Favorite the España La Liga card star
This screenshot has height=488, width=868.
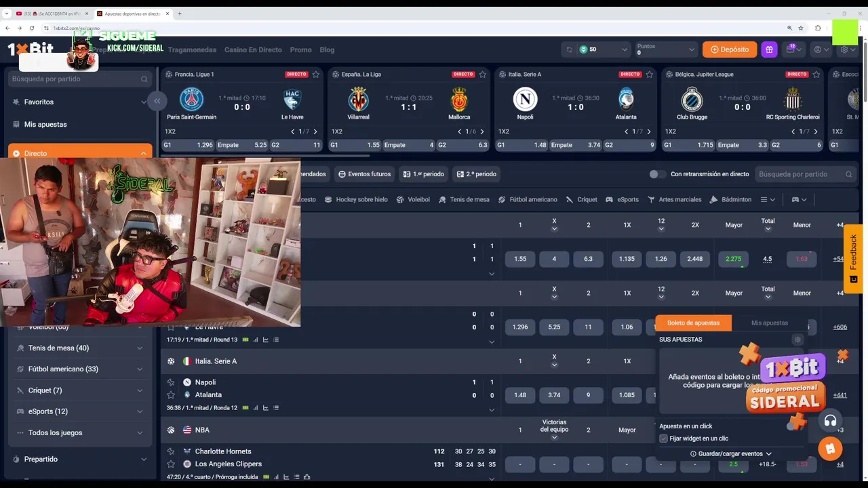483,74
